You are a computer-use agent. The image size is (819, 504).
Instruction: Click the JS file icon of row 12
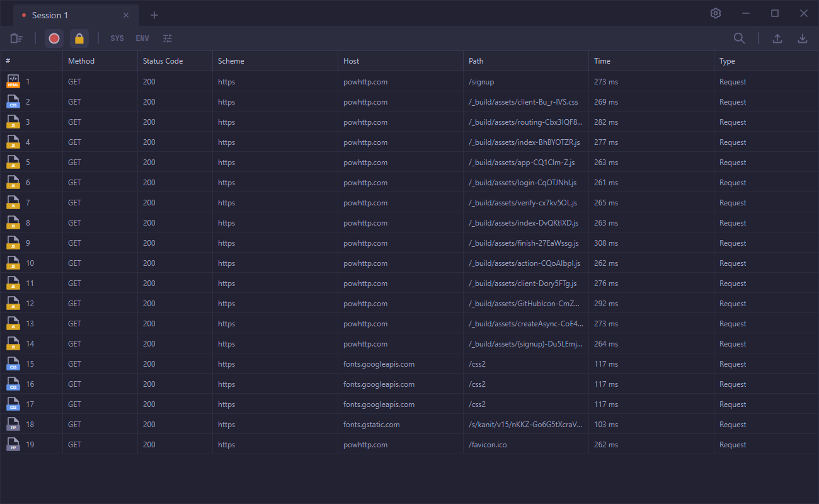tap(13, 303)
